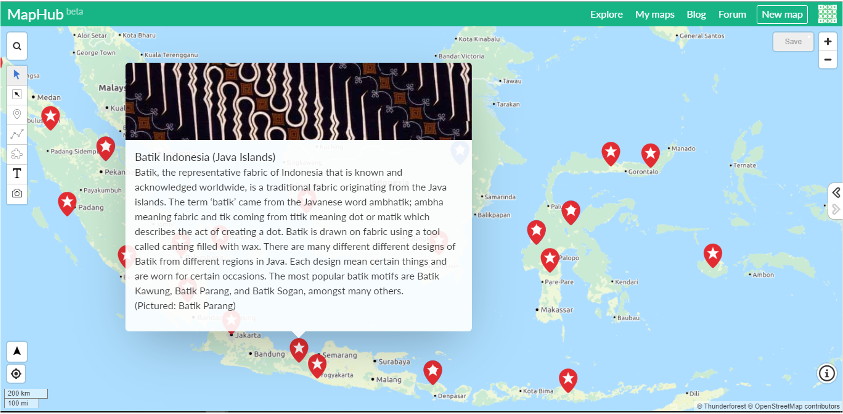Viewport: 843px width, 414px height.
Task: Open the user avatar profile icon
Action: 827,14
